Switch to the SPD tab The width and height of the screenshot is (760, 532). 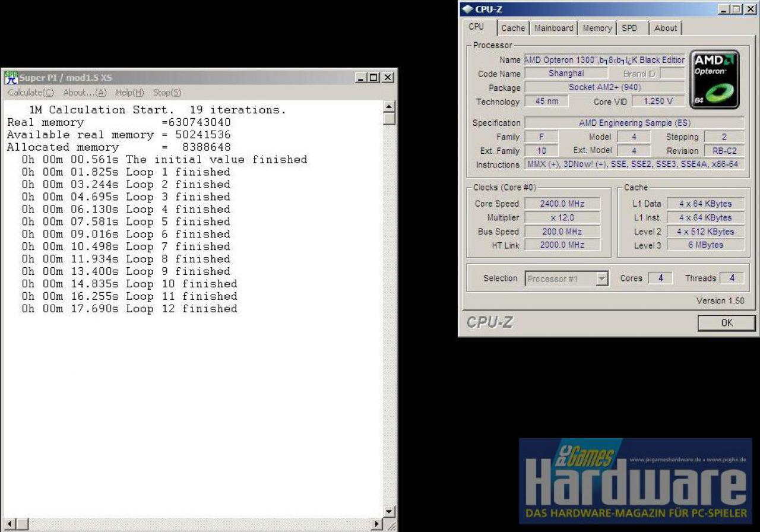[629, 28]
